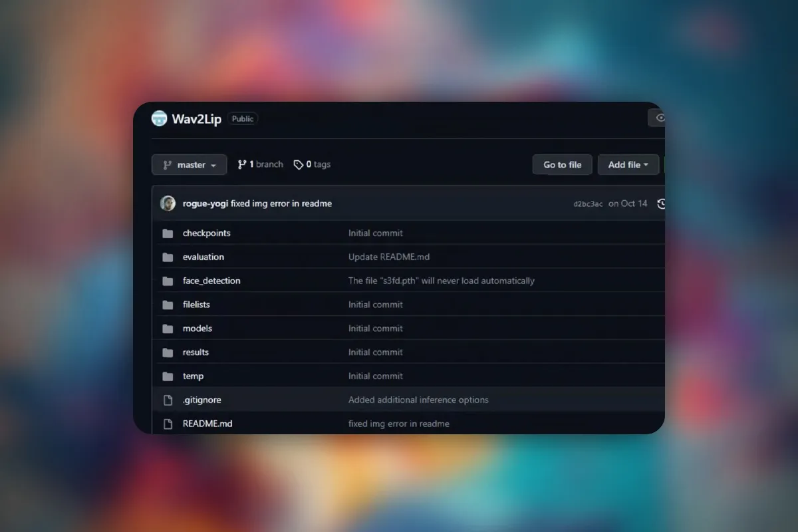Open the temp folder

pos(194,376)
